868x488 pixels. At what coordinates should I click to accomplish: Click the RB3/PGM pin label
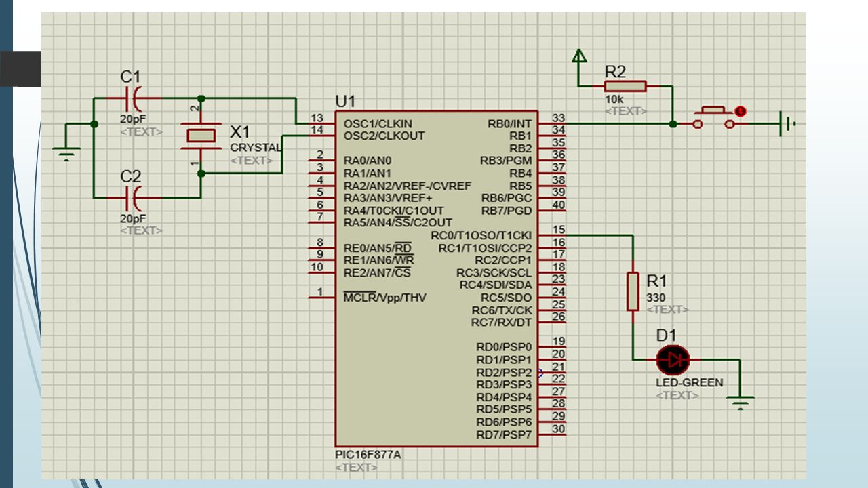(506, 161)
